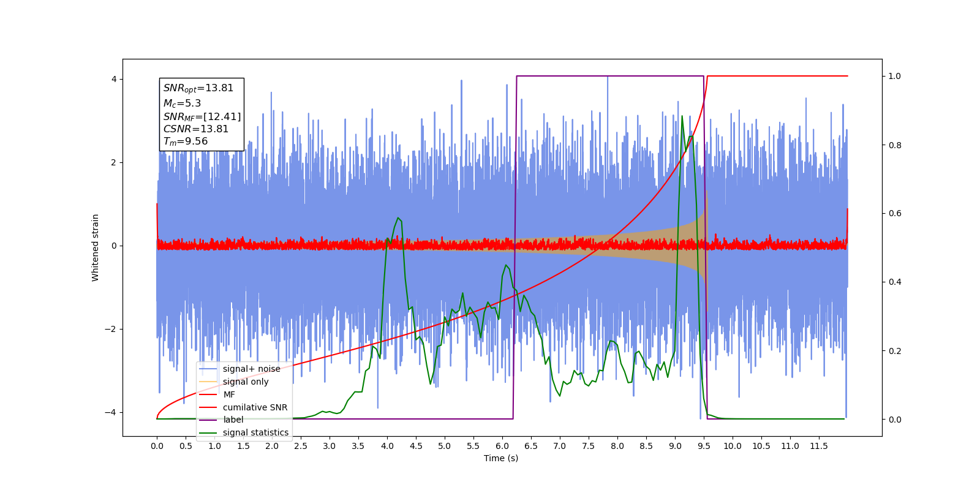Click the purple line sample beside 'label'
The image size is (980, 490).
click(x=208, y=420)
